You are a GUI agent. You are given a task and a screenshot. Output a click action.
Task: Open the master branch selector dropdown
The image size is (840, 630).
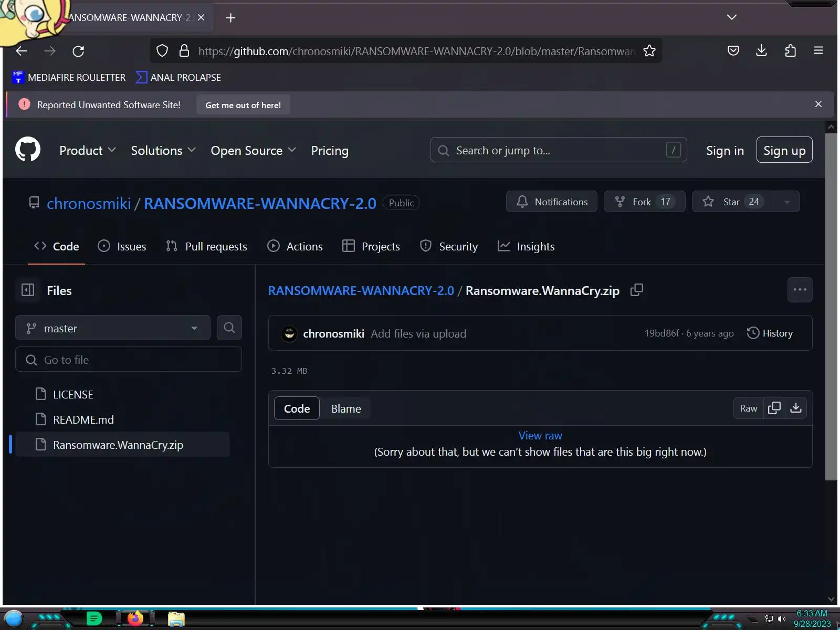coord(113,328)
